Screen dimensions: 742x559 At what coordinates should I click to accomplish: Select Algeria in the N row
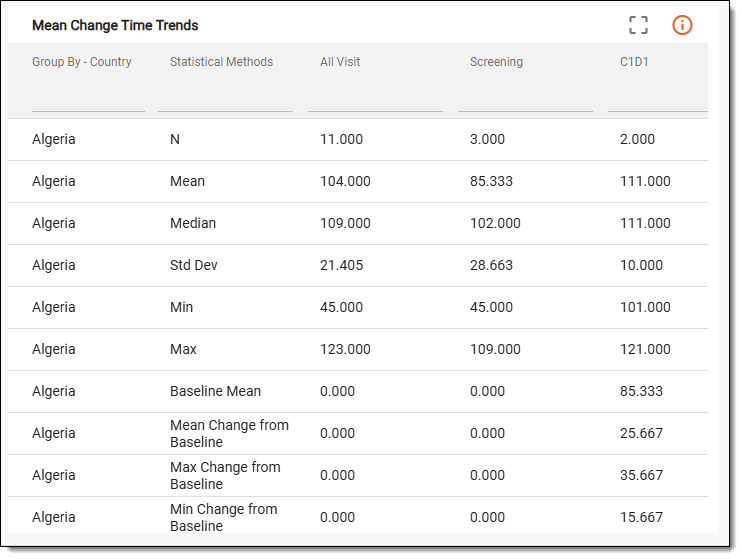[53, 139]
